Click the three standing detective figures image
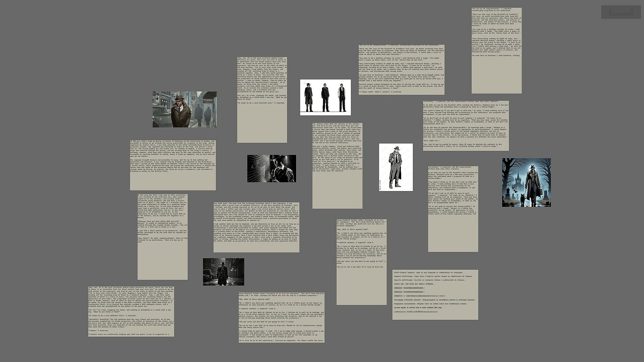Viewport: 644px width, 362px height. 325,97
